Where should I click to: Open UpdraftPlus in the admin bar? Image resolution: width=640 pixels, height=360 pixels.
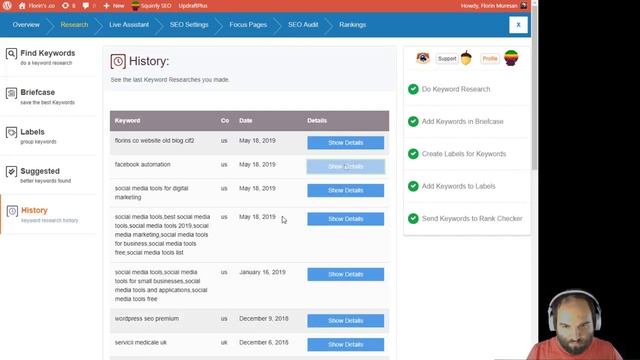click(193, 6)
